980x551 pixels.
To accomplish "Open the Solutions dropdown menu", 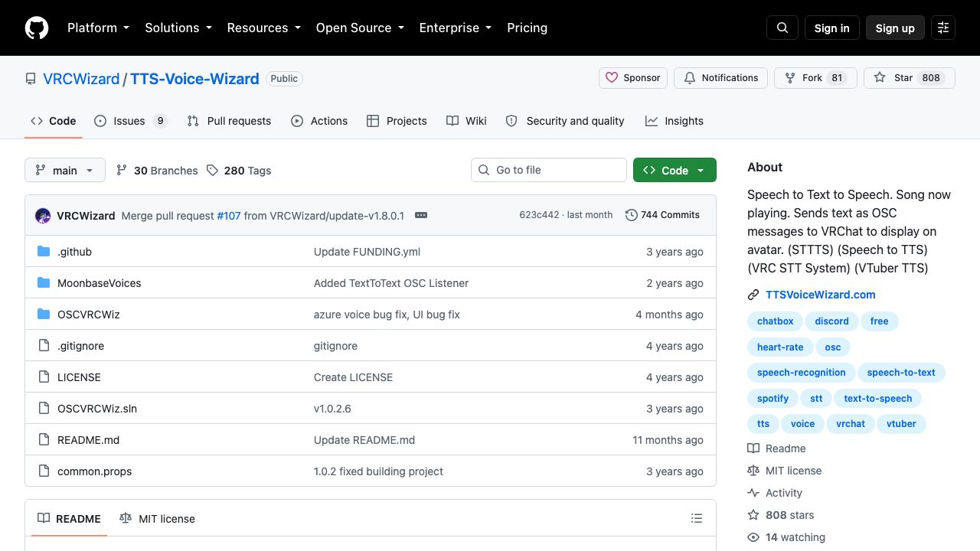I will pos(178,28).
